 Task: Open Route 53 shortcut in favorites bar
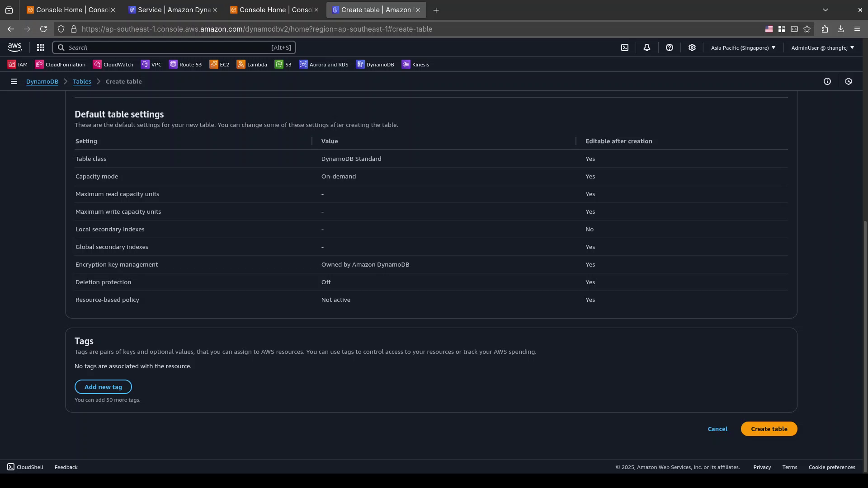[x=185, y=65]
